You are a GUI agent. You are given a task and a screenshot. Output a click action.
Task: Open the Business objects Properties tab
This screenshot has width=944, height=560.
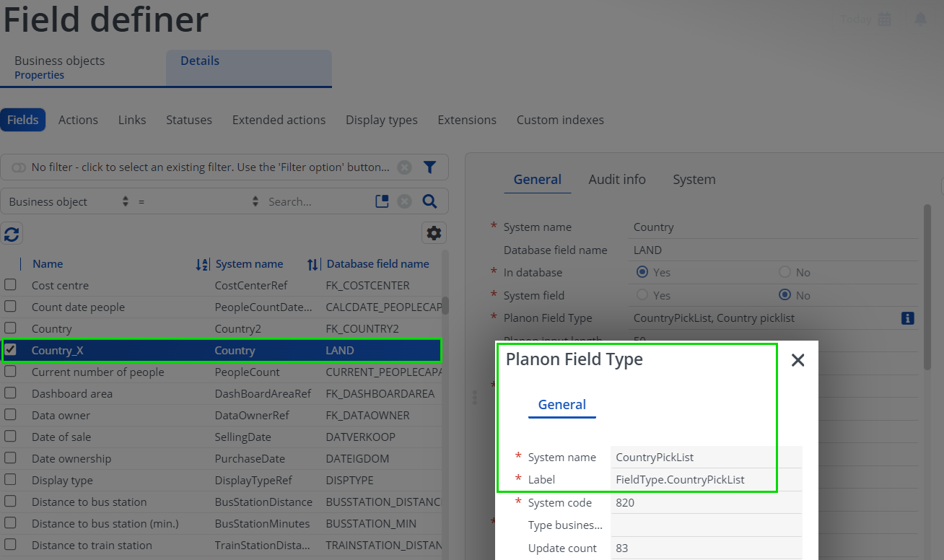pos(83,67)
